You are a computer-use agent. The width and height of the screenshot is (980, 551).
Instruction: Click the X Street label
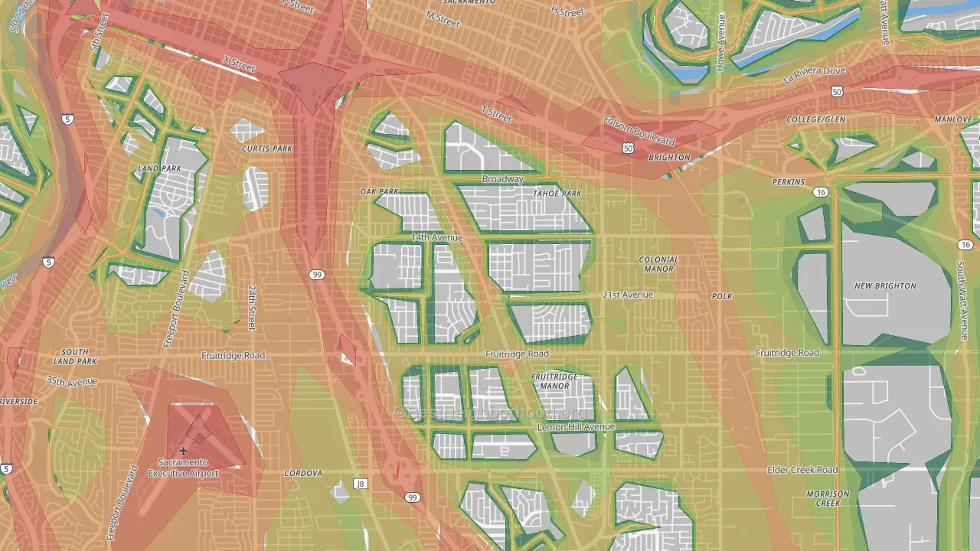(239, 64)
